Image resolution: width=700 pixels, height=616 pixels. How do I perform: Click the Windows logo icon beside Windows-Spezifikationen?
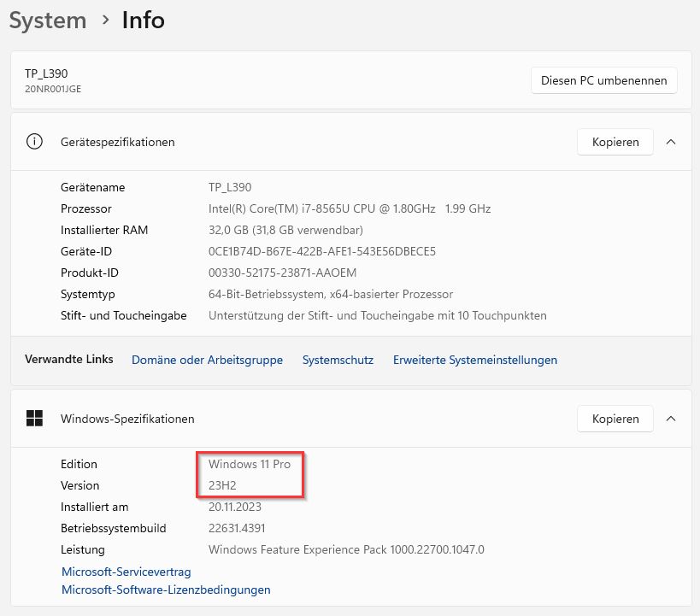coord(34,419)
